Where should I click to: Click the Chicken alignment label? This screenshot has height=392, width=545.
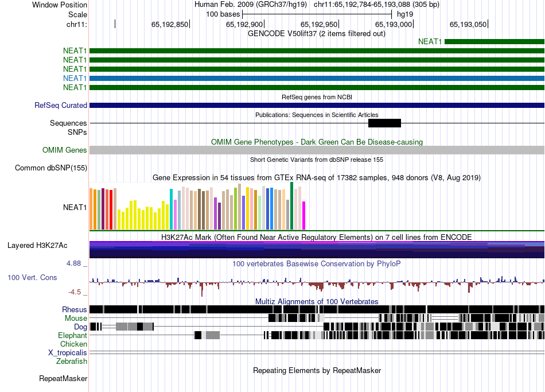[x=73, y=344]
